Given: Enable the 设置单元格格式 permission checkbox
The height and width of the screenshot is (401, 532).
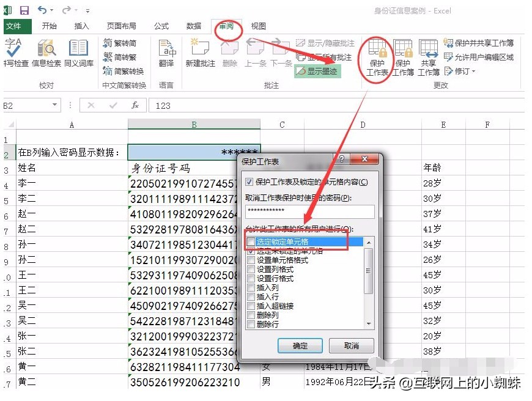Looking at the screenshot, I should point(251,260).
